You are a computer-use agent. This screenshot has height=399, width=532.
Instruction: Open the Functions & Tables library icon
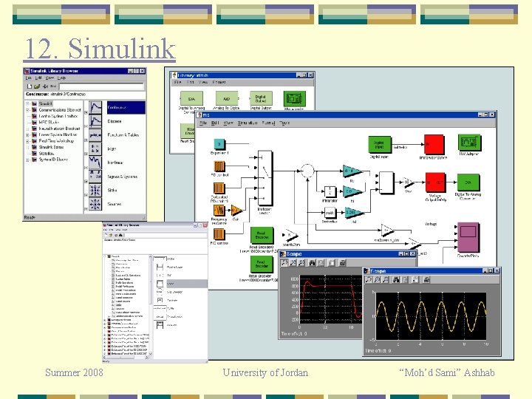click(x=95, y=135)
